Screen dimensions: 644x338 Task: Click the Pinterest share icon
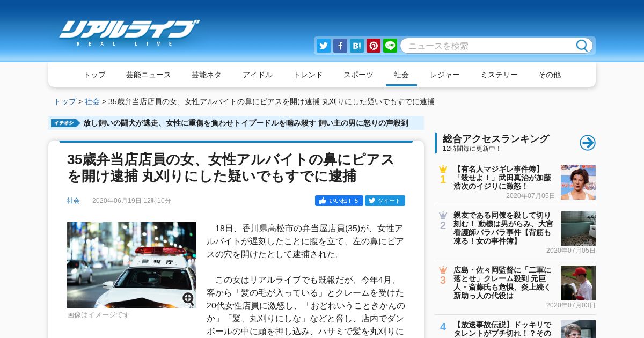pyautogui.click(x=374, y=46)
